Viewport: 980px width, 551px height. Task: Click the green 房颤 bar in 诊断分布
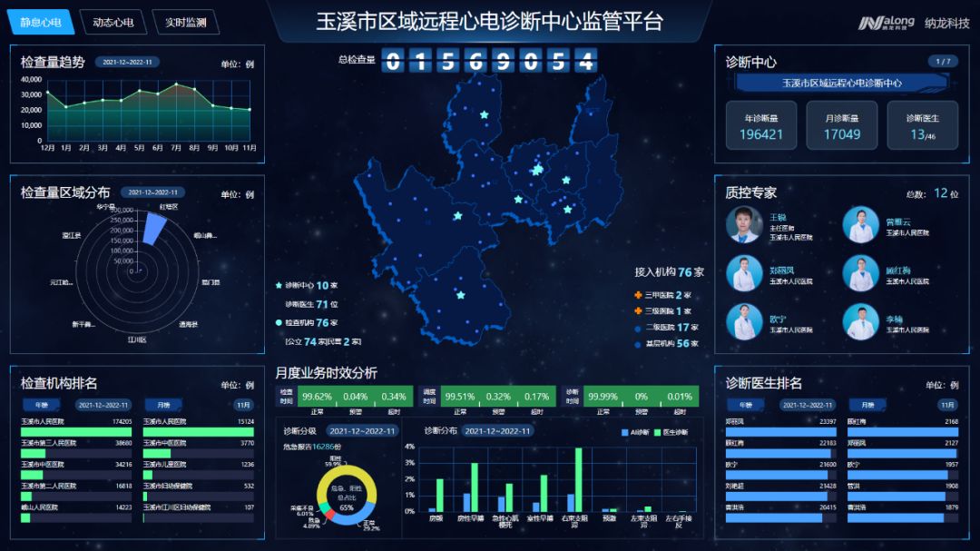(440, 496)
